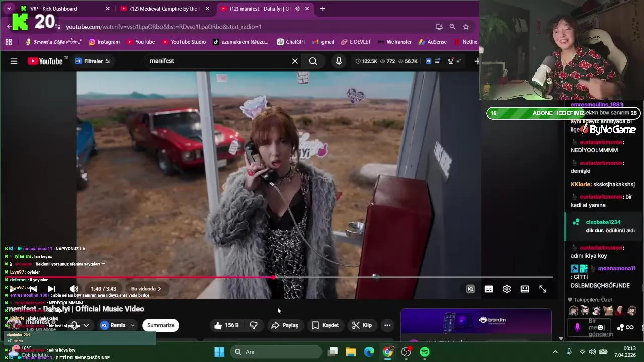Open the Filtreler filter options

click(93, 61)
